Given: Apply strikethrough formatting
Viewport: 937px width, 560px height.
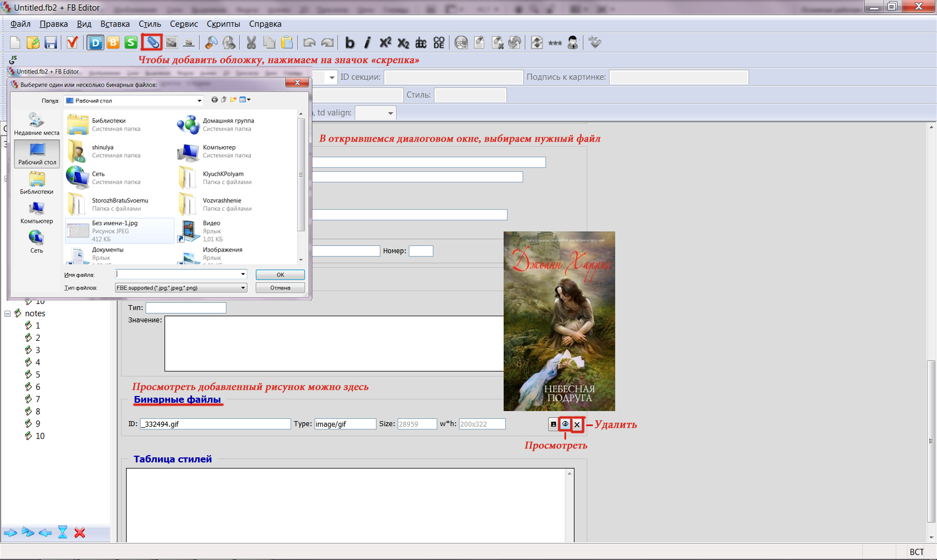Looking at the screenshot, I should point(421,42).
